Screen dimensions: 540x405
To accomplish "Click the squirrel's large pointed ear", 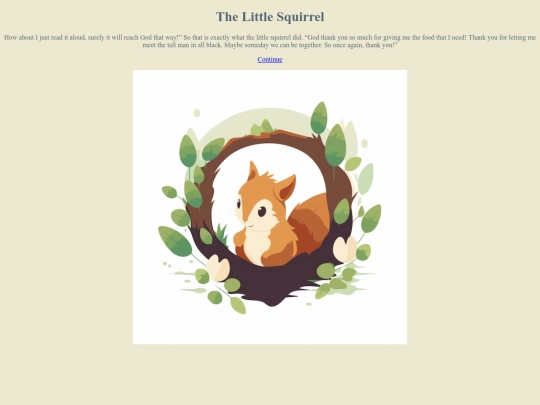I will coord(285,188).
